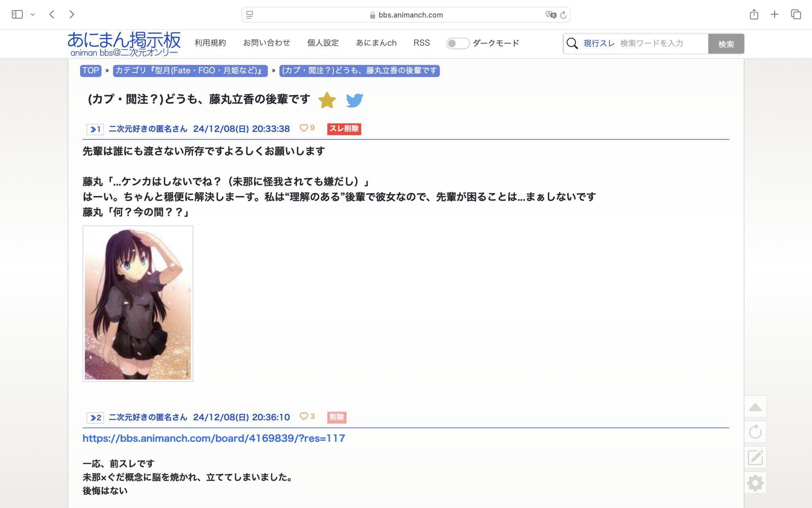
Task: Open sidebar options dropdown chevron
Action: coord(33,15)
